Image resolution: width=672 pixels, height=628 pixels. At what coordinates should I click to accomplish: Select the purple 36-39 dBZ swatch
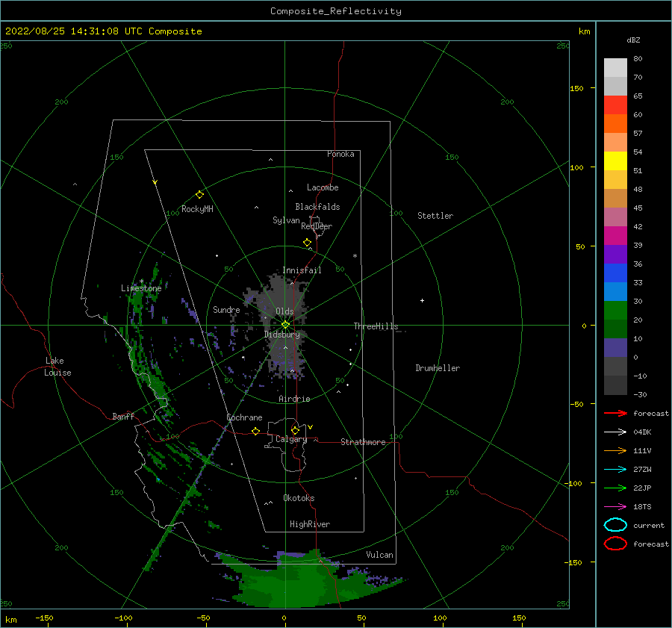click(615, 254)
